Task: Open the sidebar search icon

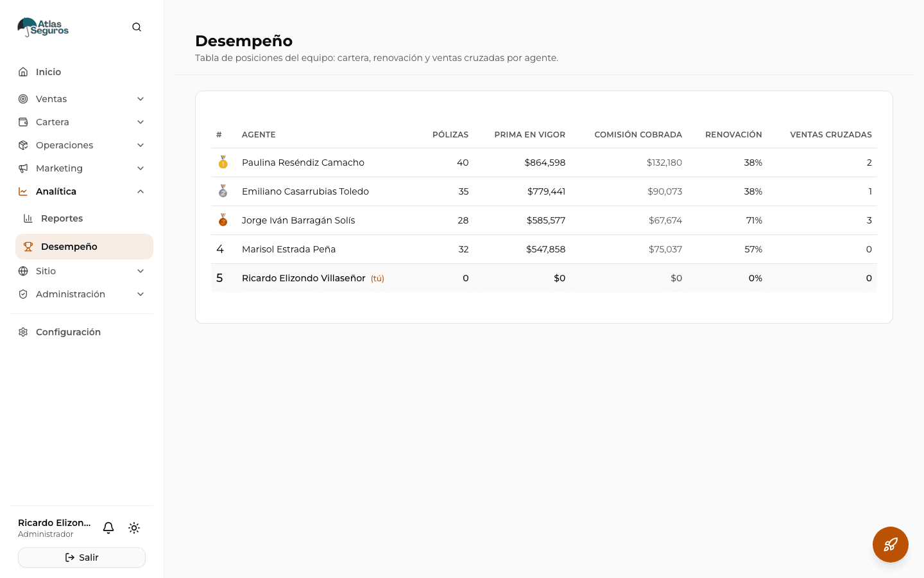Action: click(x=137, y=27)
